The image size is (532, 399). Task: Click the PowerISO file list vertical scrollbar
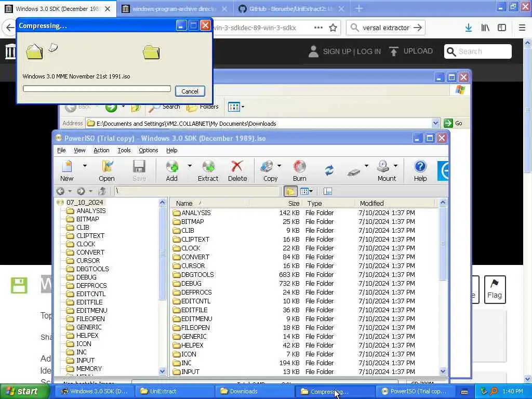(443, 287)
